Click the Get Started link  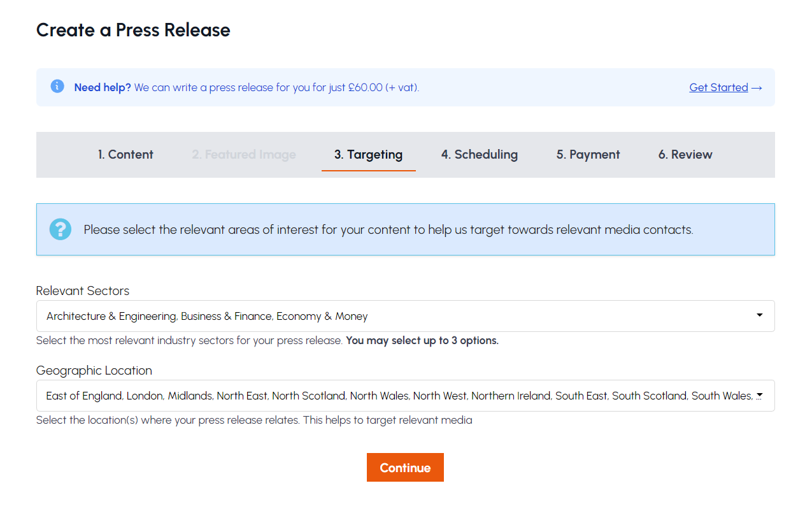coord(718,87)
